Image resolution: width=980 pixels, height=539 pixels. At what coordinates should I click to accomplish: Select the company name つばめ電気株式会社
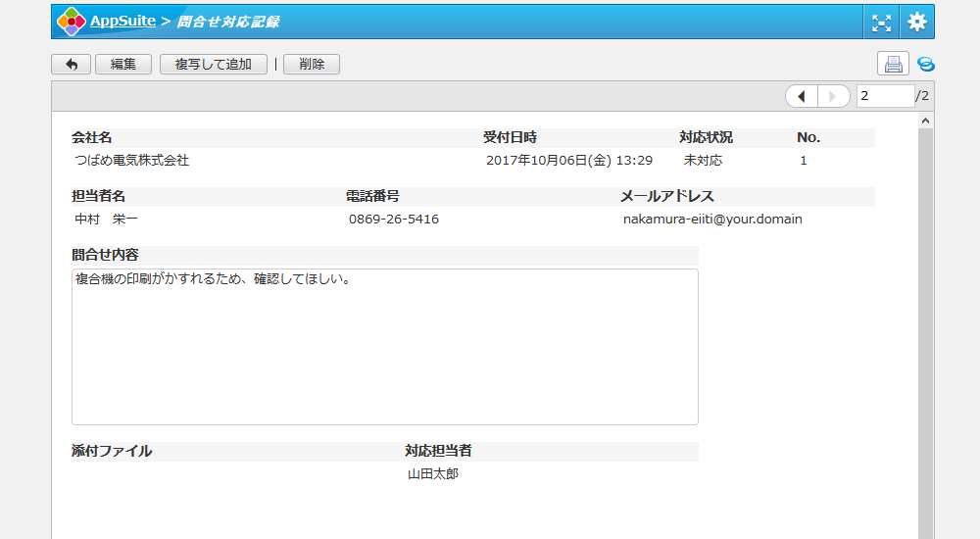click(x=132, y=161)
